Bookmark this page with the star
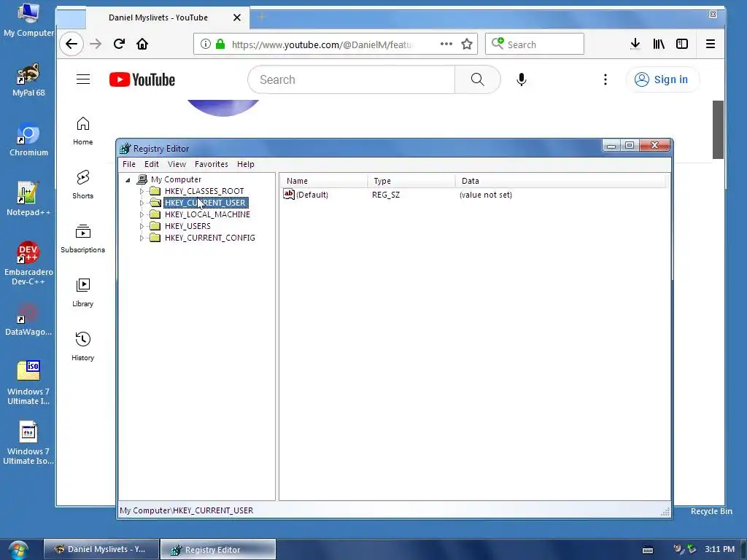This screenshot has width=747, height=560. click(x=467, y=44)
